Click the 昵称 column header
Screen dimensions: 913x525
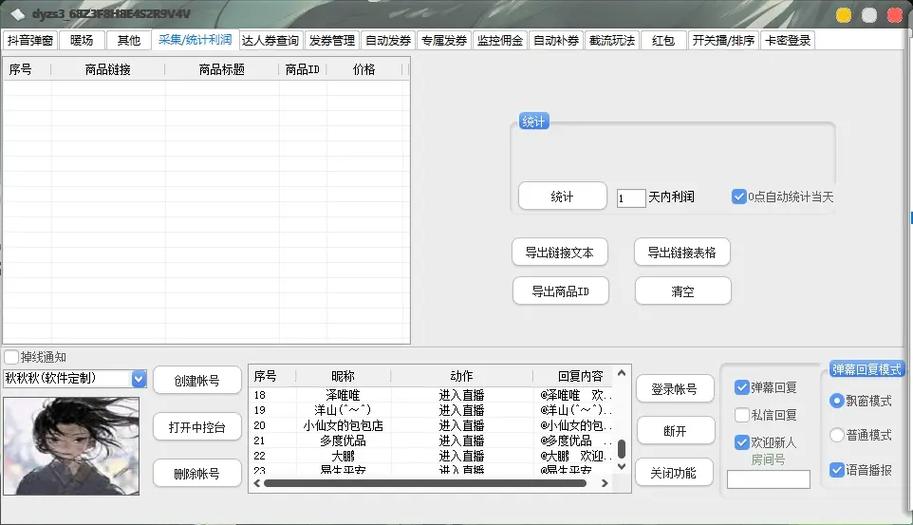343,376
